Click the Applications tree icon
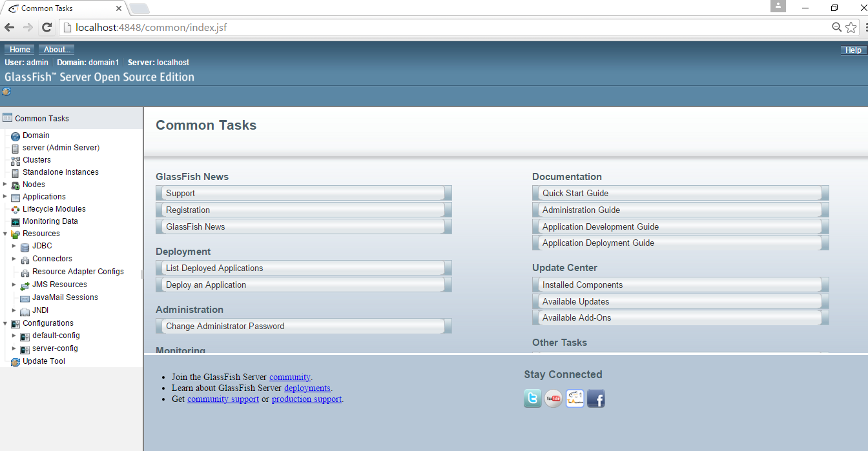The width and height of the screenshot is (868, 451). point(15,197)
